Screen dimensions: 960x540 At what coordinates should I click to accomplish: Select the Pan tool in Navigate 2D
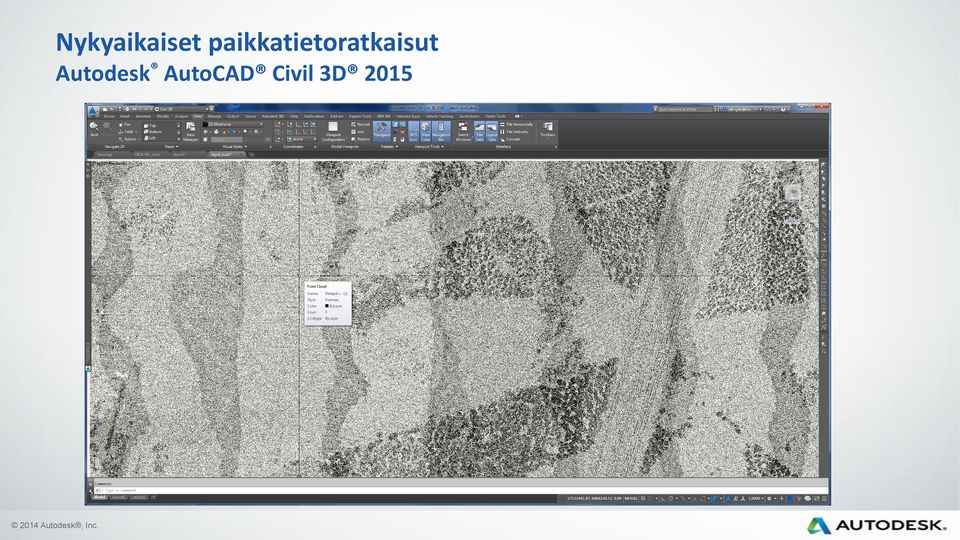click(x=125, y=124)
